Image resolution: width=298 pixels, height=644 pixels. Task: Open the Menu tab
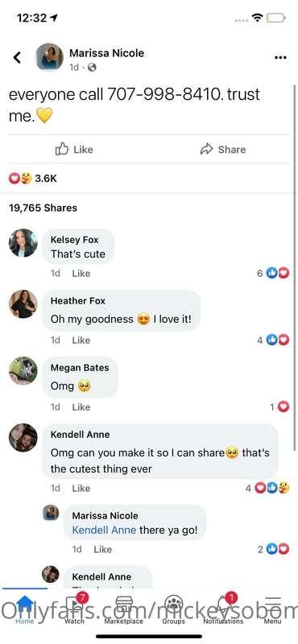tap(272, 605)
